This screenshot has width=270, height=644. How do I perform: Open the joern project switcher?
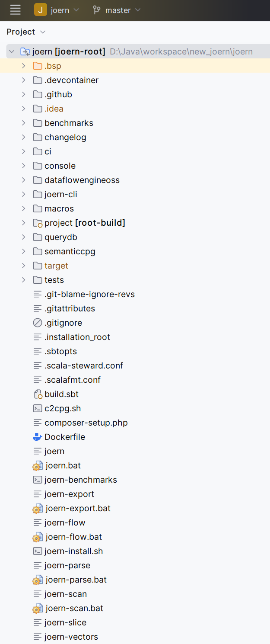point(57,10)
